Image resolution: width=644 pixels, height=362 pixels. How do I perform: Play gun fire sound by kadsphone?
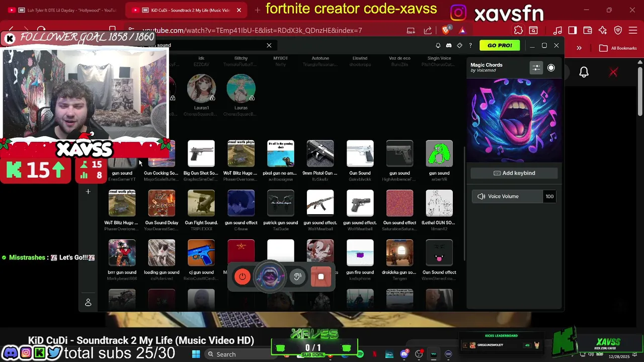[360, 253]
